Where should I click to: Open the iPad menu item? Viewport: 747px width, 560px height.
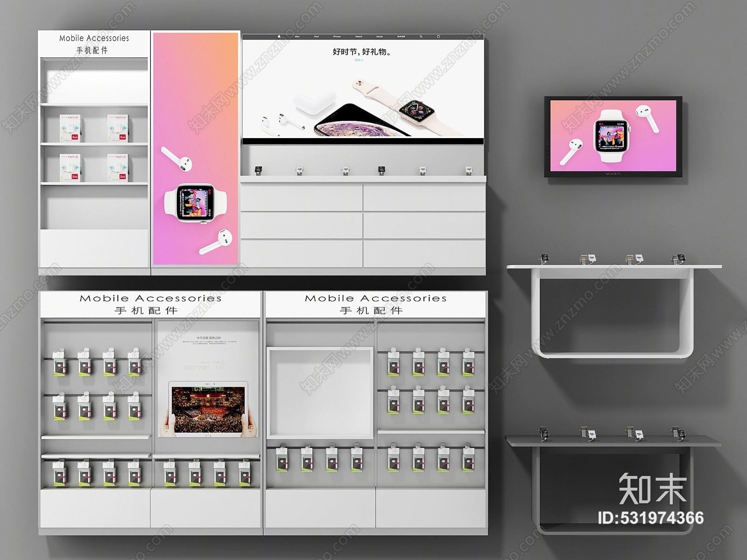pos(316,36)
